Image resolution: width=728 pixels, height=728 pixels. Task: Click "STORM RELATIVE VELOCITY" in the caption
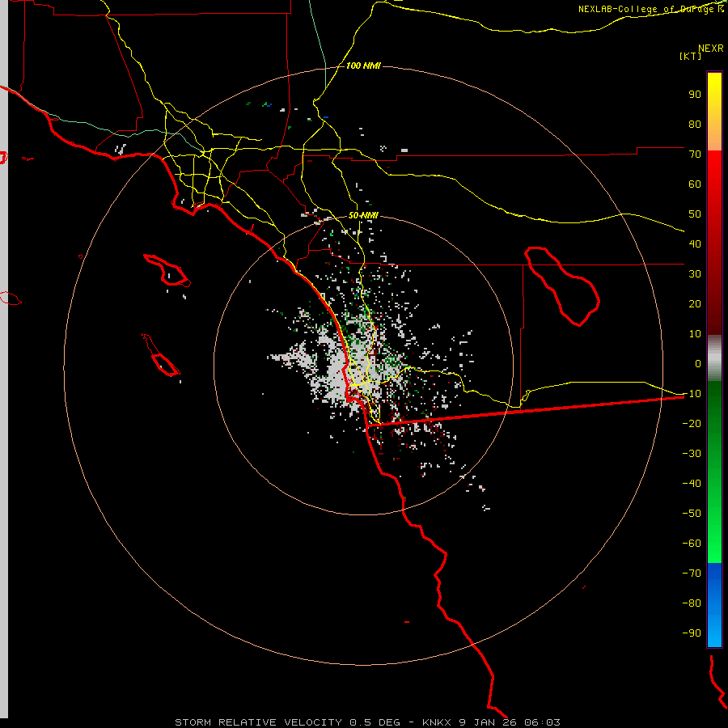(258, 722)
